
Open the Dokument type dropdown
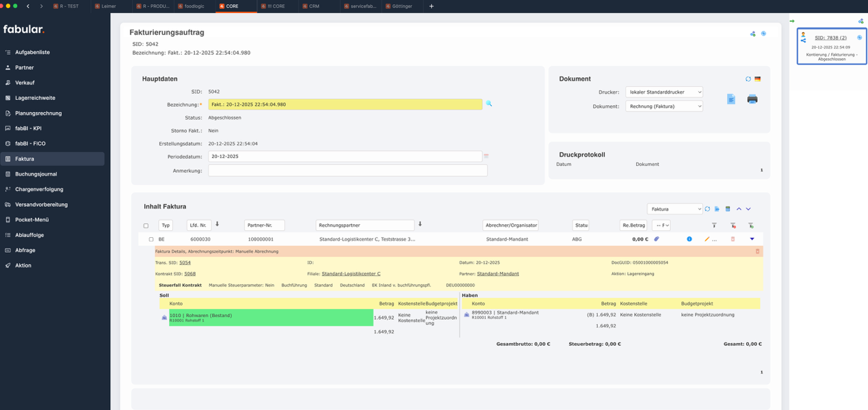coord(663,107)
